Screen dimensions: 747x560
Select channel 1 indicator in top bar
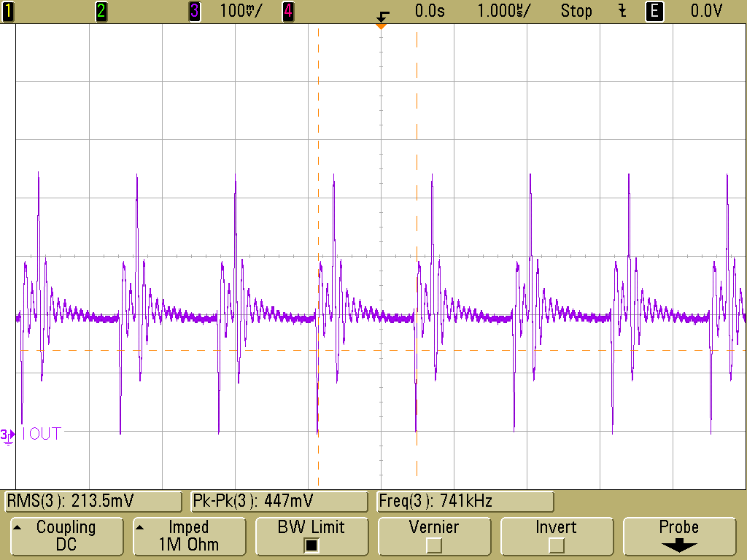coord(7,11)
